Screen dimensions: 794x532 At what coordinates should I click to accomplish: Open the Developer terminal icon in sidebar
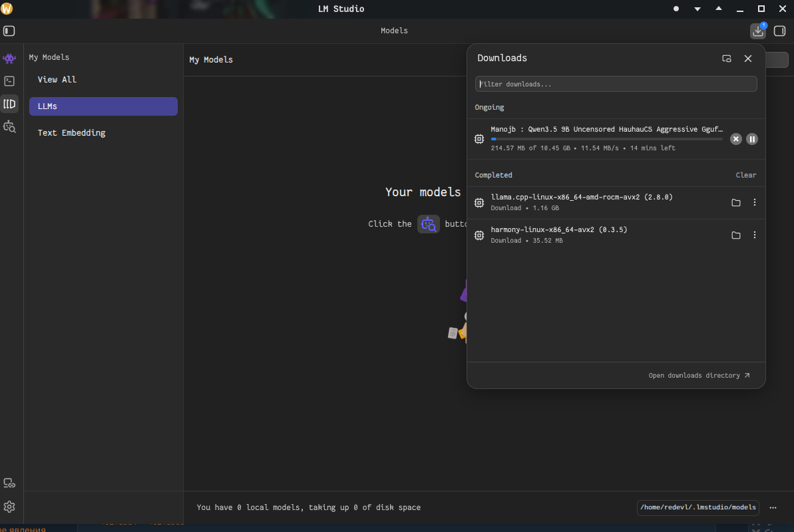pos(9,81)
